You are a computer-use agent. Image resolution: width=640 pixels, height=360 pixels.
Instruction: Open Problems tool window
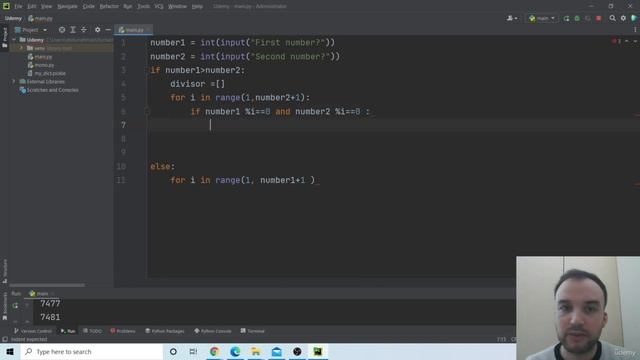pos(123,331)
